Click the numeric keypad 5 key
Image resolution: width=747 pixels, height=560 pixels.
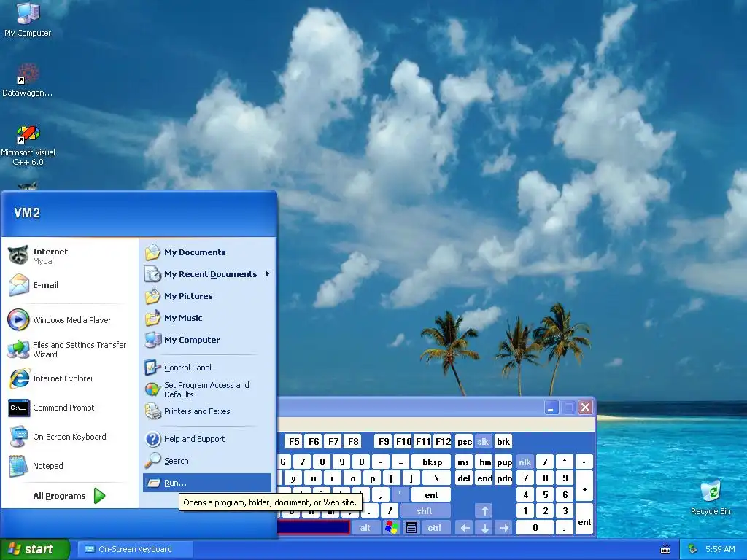(546, 495)
